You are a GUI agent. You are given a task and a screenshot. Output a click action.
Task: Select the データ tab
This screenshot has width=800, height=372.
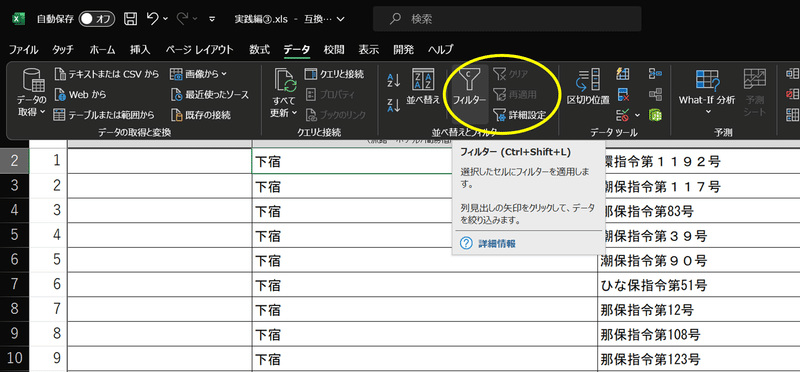click(x=296, y=50)
